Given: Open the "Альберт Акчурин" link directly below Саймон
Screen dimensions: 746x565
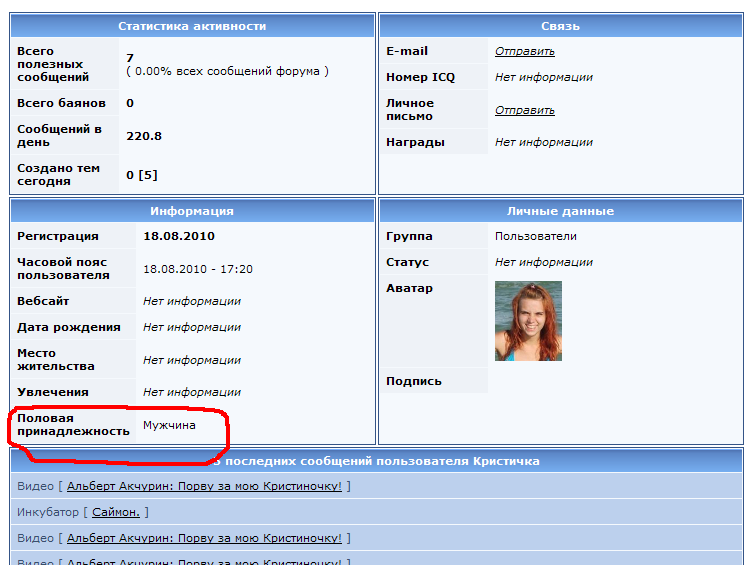Looking at the screenshot, I should 204,538.
